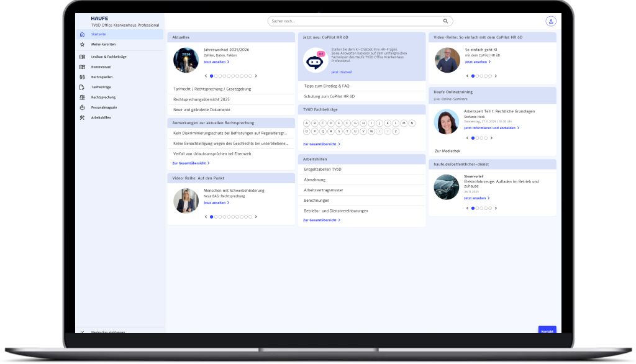This screenshot has height=364, width=636.
Task: Click the magnifier search icon
Action: coord(445,21)
